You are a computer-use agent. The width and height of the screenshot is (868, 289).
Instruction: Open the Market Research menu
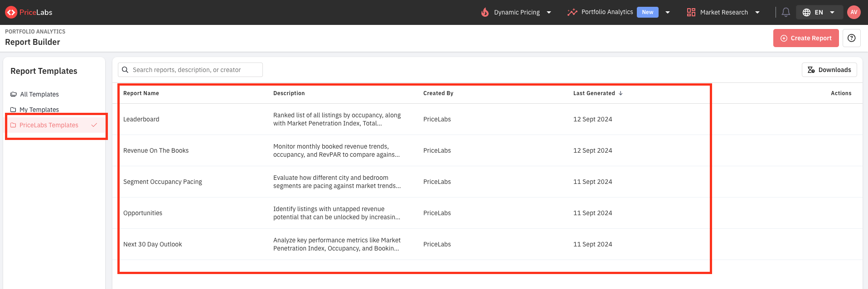pyautogui.click(x=724, y=12)
